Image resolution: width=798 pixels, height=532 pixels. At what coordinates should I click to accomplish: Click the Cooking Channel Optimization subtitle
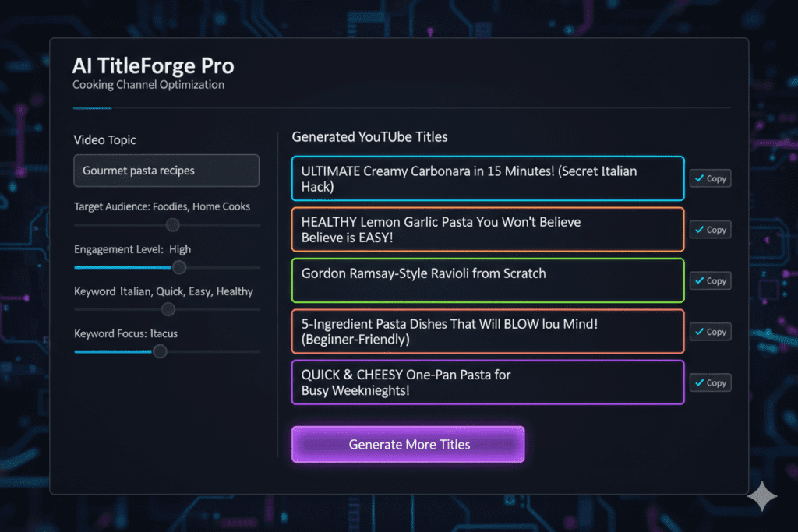[x=148, y=85]
